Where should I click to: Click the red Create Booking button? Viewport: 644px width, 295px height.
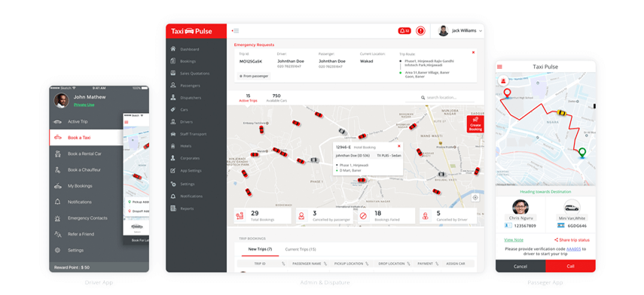click(475, 124)
